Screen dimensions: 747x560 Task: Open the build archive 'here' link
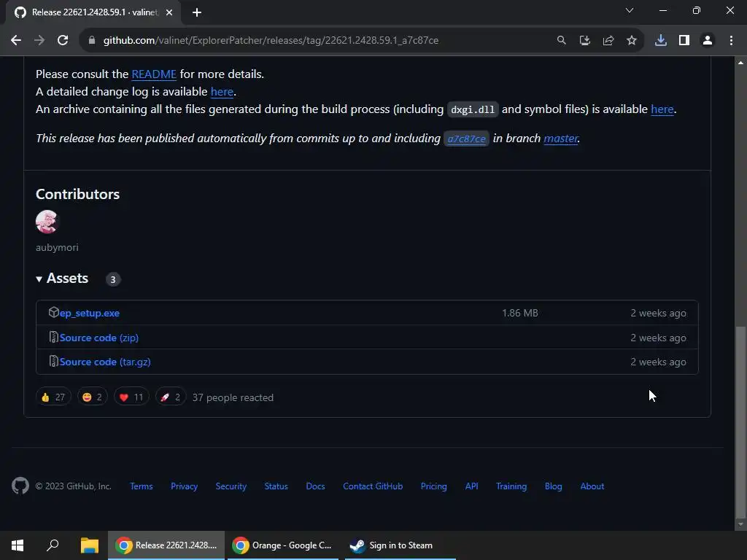tap(662, 109)
